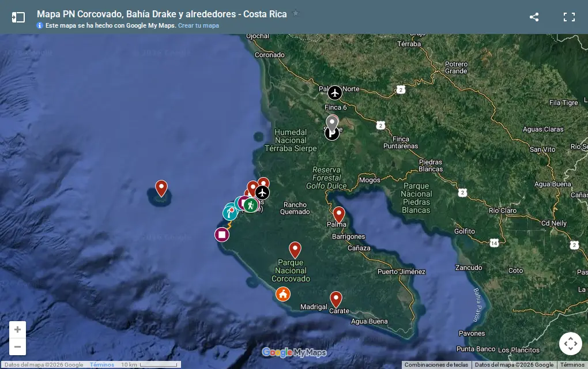The image size is (588, 369).
Task: Click the 'Potrero Grande' map label
Action: pos(456,67)
